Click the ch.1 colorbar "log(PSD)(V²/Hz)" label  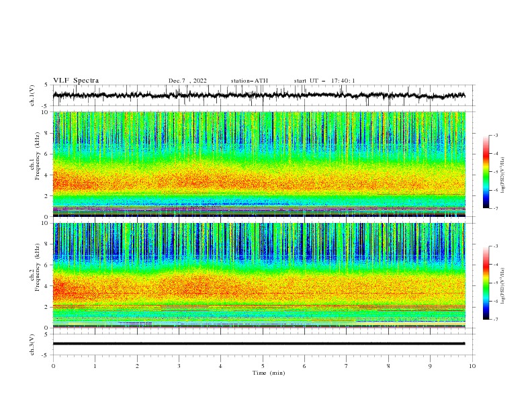tap(502, 175)
